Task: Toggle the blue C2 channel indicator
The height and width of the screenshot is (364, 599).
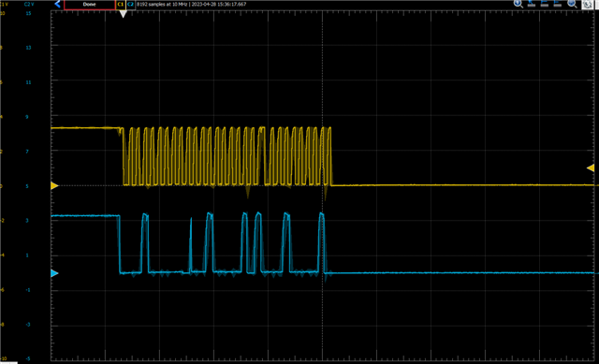Action: [x=130, y=5]
